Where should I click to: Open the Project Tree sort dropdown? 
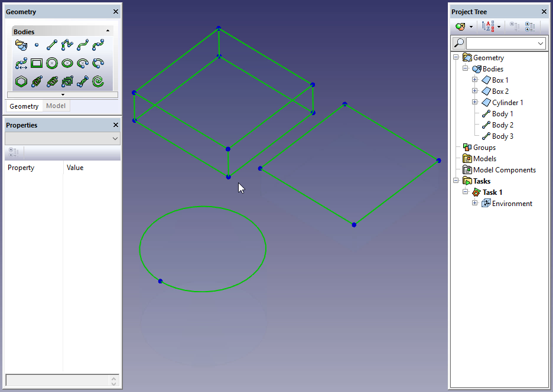[x=499, y=27]
